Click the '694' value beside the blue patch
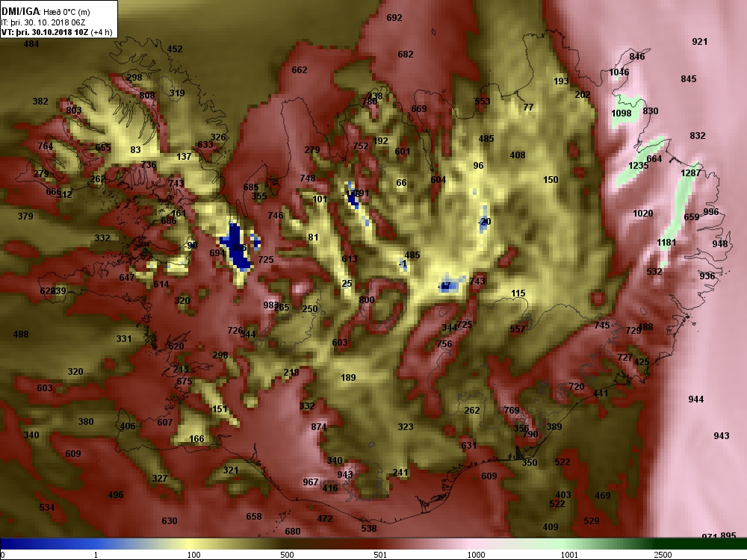The image size is (747, 560). [217, 253]
